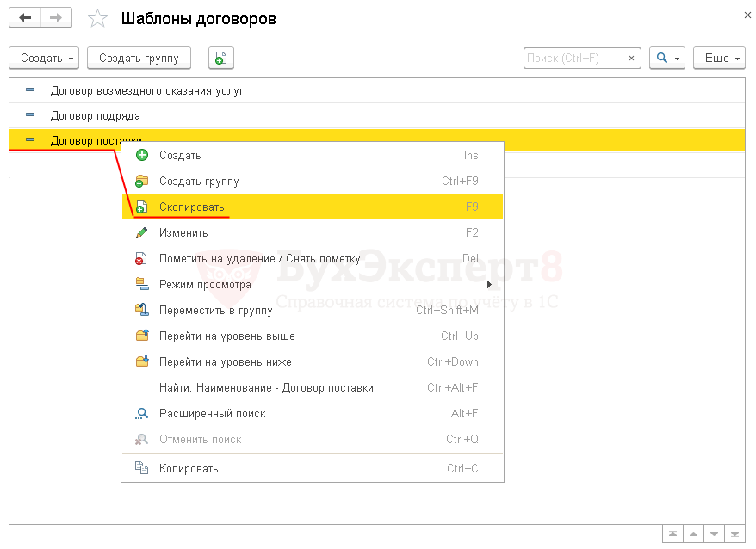Screen dimensions: 756x549
Task: Select the Договор подряда row
Action: coord(96,115)
